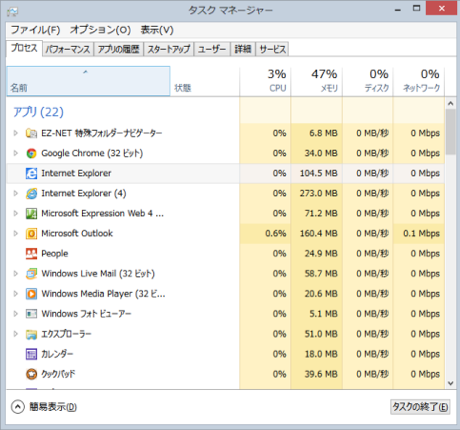This screenshot has width=460, height=430.
Task: Click the タスクの終了(E) button
Action: [420, 407]
